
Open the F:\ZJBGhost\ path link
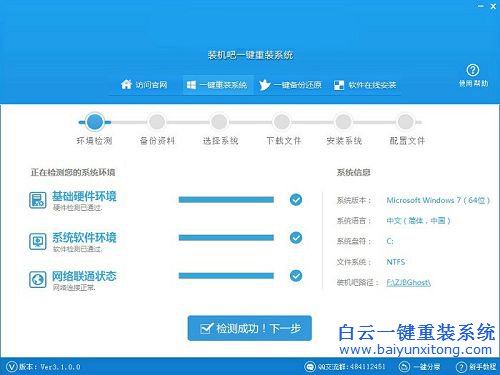409,283
